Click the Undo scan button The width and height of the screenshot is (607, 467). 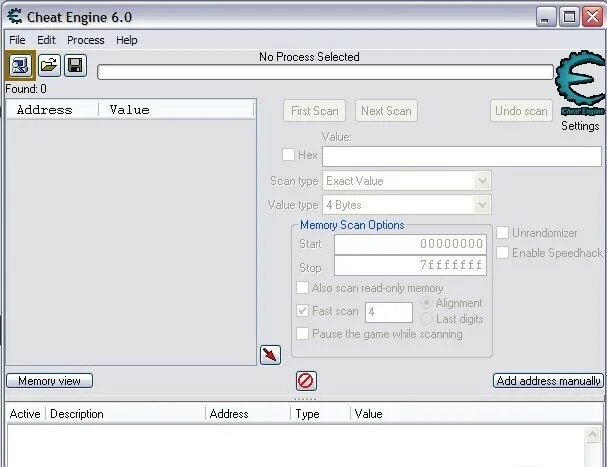521,111
